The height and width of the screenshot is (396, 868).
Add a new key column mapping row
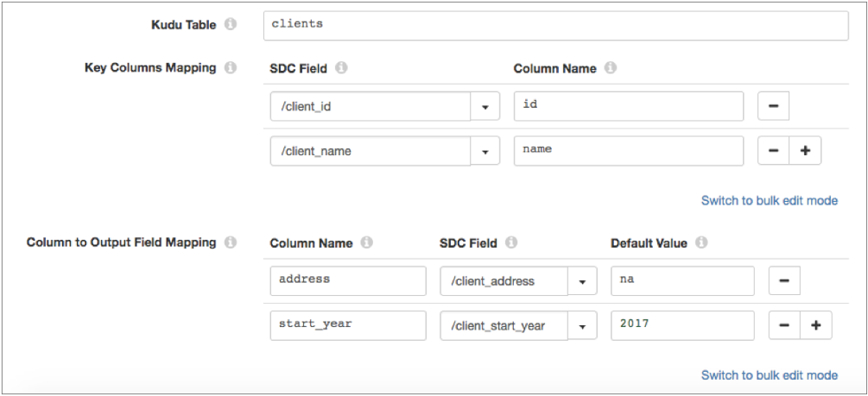[805, 150]
